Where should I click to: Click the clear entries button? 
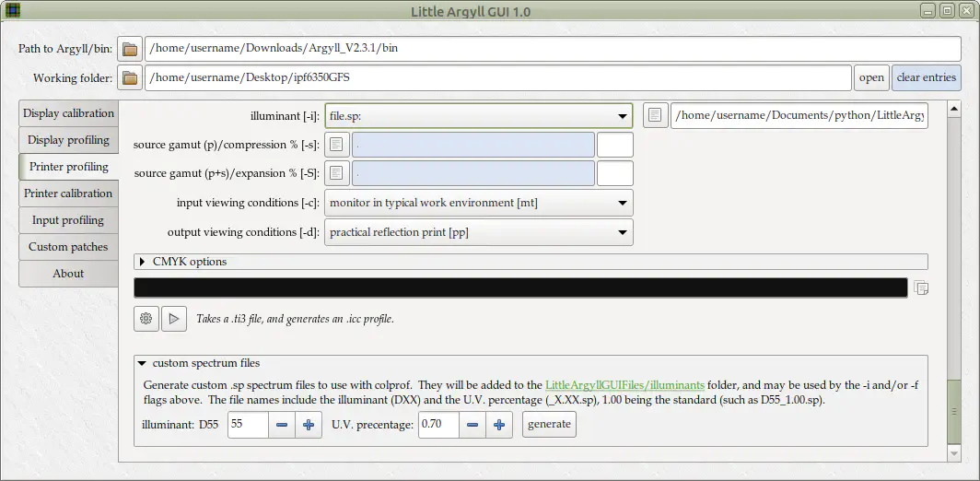pos(927,78)
